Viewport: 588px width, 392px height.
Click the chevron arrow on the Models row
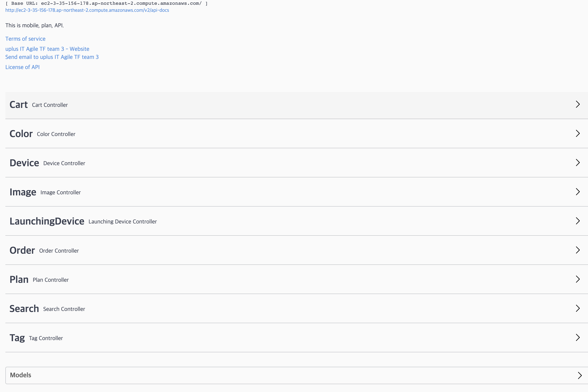(x=580, y=375)
